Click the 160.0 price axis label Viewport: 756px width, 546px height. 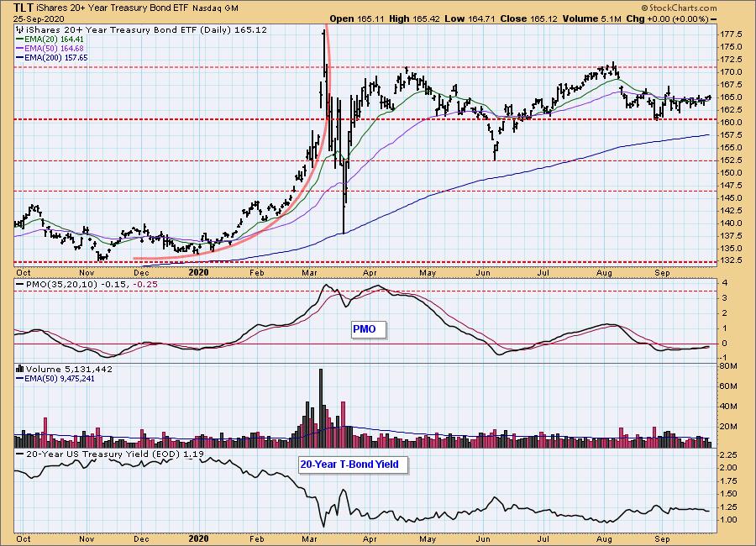point(731,123)
